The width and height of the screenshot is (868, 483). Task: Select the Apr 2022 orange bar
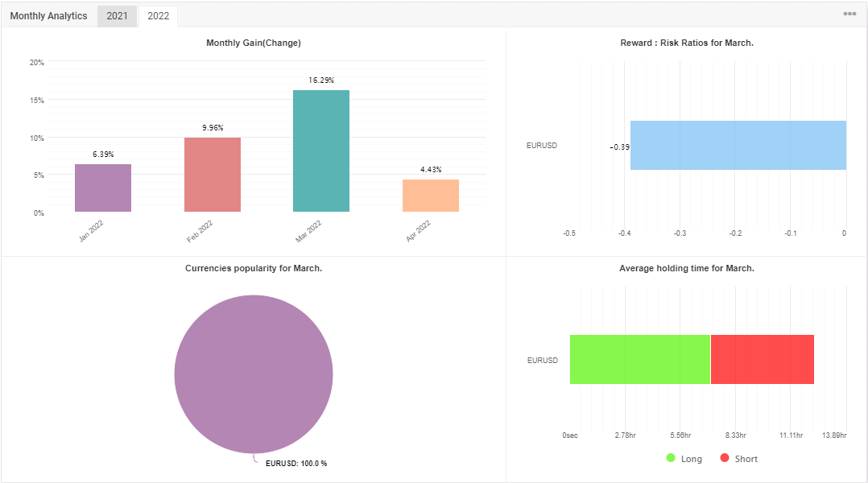pyautogui.click(x=431, y=196)
